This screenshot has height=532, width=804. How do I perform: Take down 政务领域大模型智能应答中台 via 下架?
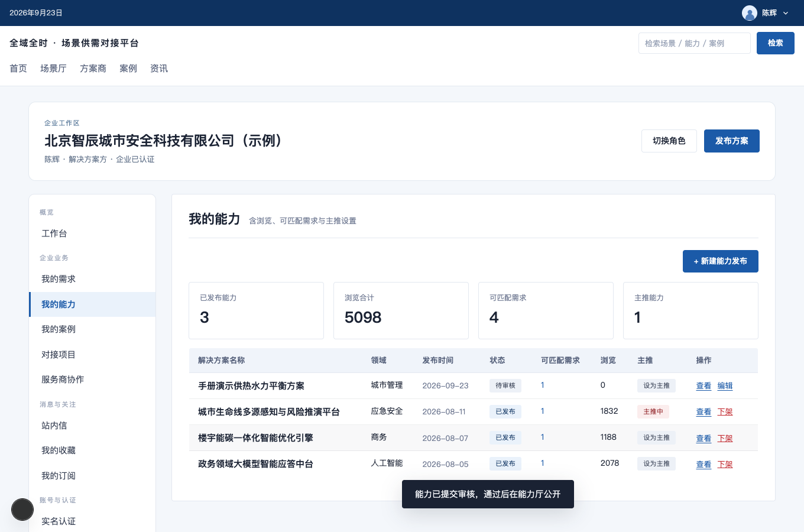725,464
